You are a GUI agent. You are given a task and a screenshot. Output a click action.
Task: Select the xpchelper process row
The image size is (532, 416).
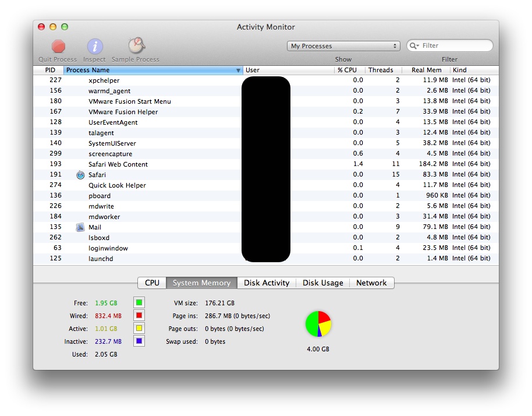tap(265, 80)
